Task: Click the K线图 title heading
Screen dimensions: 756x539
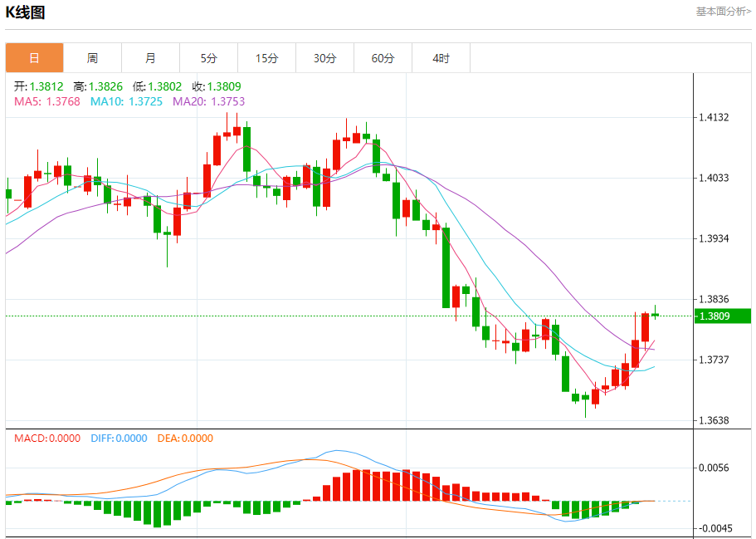Action: [26, 12]
